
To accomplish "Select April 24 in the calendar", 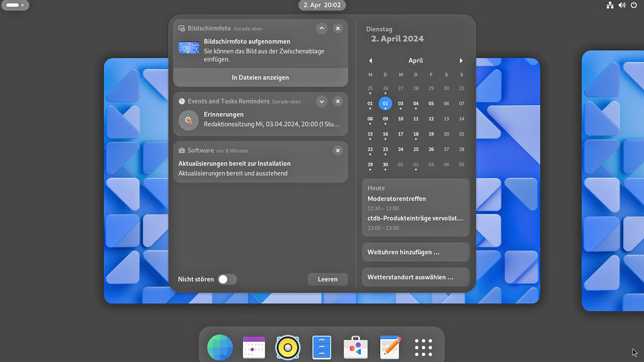I will (x=400, y=149).
